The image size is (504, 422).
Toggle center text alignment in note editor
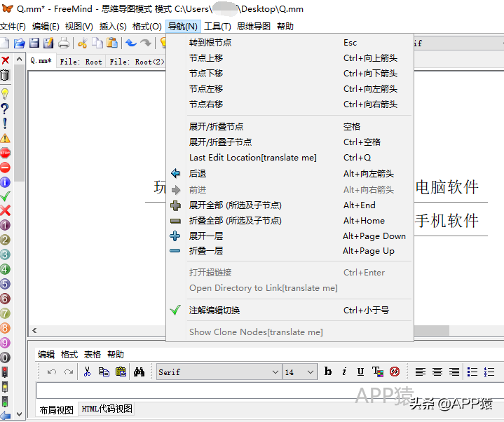pos(437,372)
